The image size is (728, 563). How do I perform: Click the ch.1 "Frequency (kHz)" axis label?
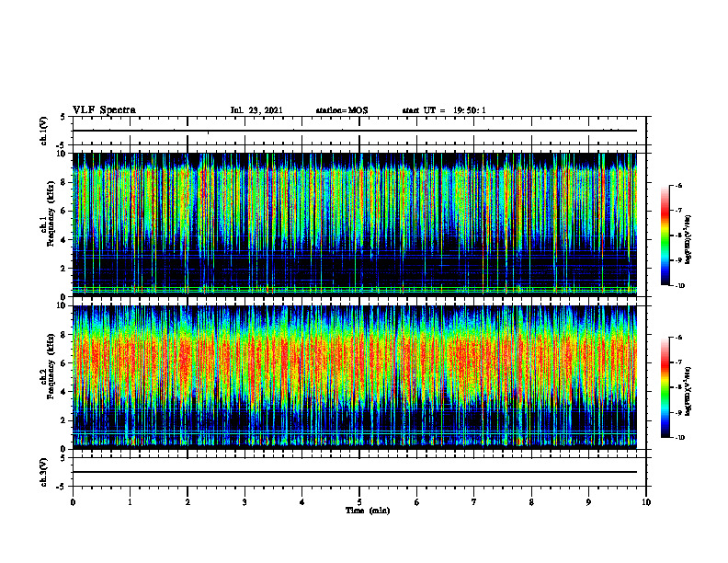(x=51, y=213)
